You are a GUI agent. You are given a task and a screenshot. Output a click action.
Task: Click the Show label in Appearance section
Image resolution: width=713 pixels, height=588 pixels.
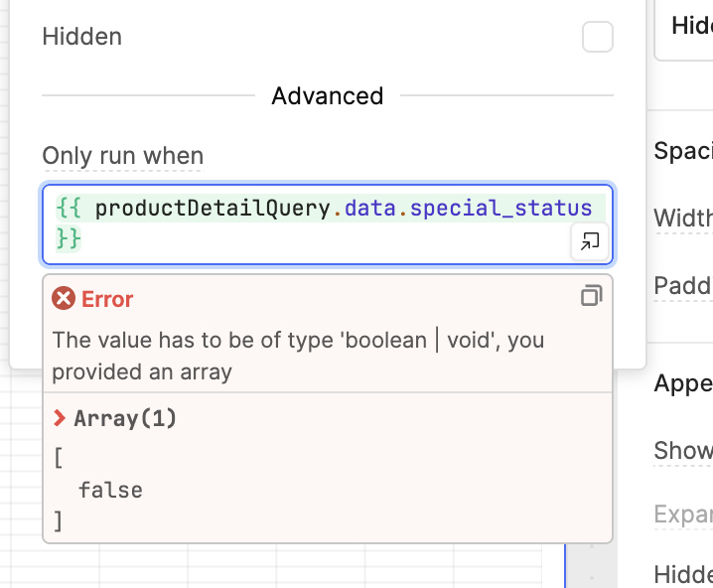point(683,451)
